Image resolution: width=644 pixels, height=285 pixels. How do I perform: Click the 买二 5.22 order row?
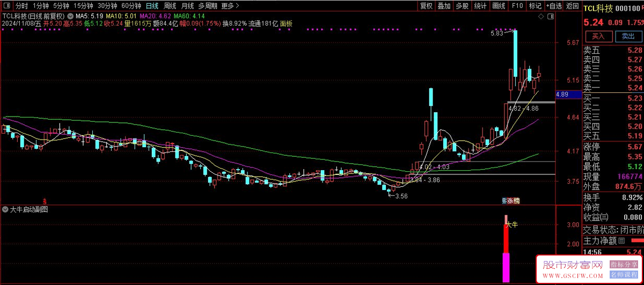click(x=613, y=108)
